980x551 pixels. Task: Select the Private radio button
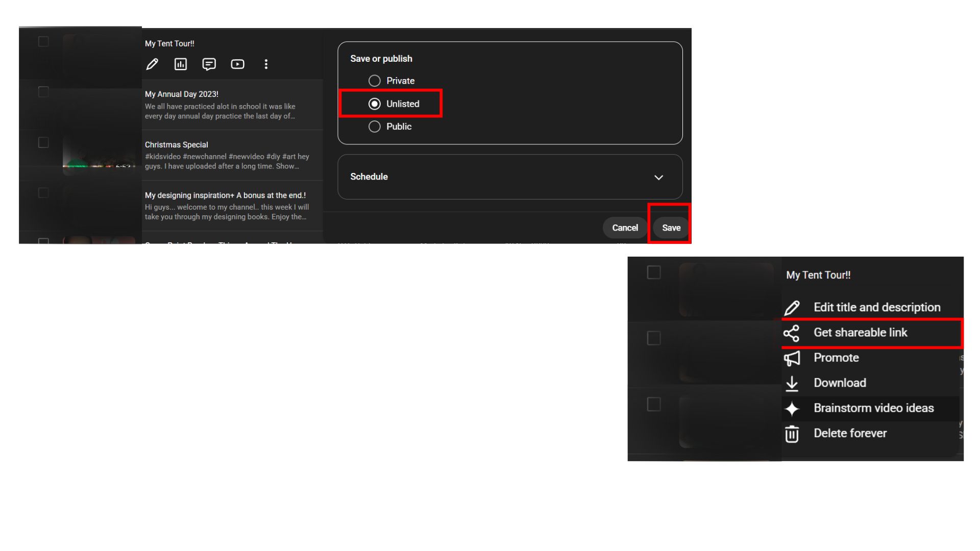tap(374, 80)
